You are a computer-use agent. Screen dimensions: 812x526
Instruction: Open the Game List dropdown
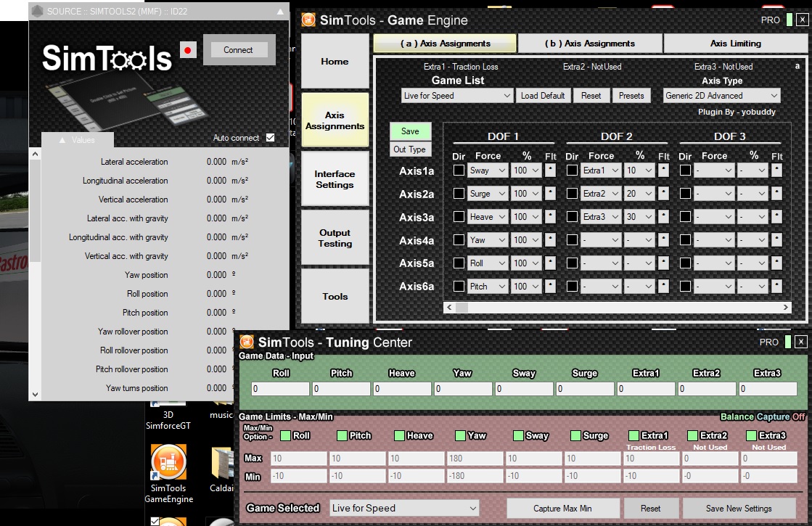456,96
